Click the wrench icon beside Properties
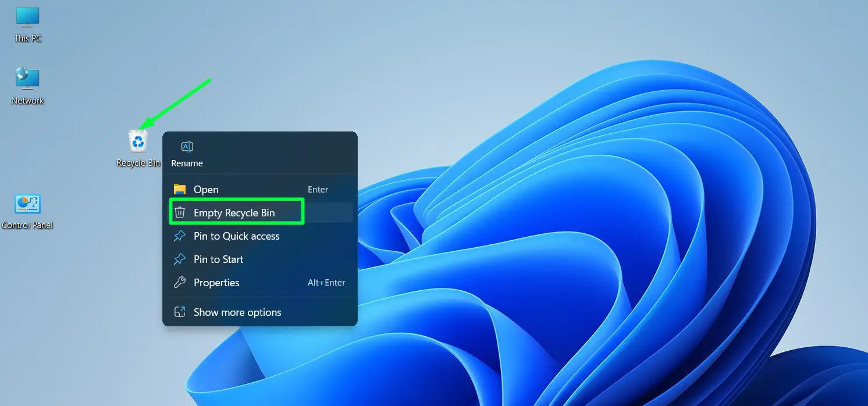This screenshot has width=868, height=406. click(180, 282)
